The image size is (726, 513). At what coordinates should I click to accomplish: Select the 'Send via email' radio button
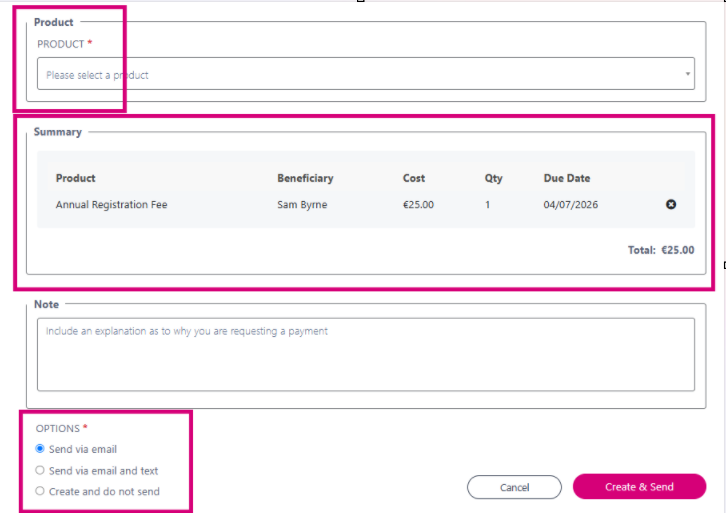tap(40, 449)
